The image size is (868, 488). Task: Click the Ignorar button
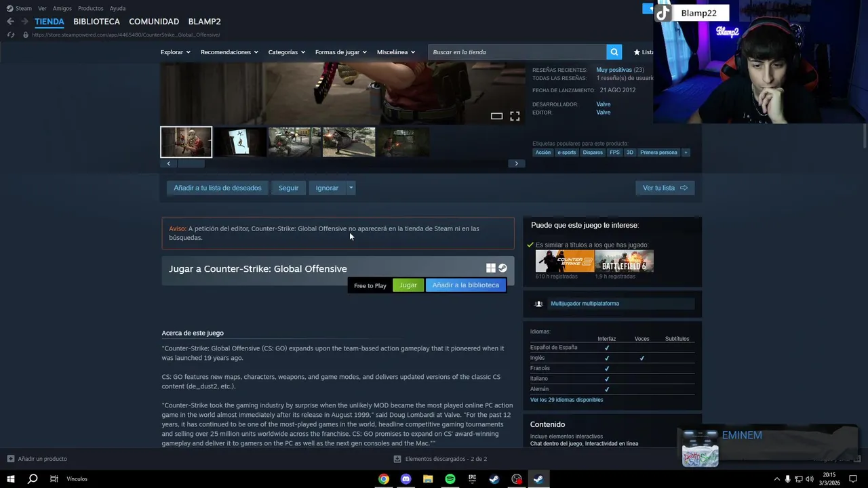coord(327,188)
